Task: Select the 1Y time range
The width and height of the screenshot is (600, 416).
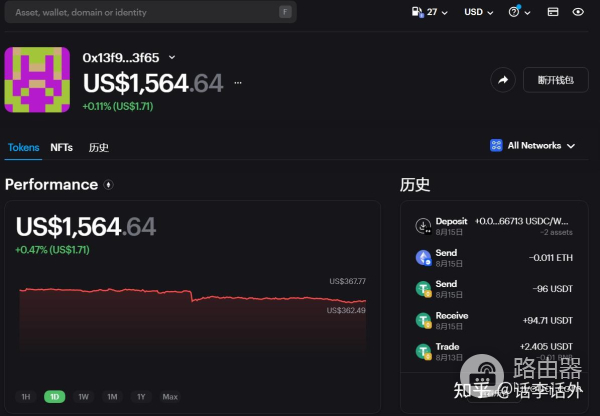Action: pos(141,396)
